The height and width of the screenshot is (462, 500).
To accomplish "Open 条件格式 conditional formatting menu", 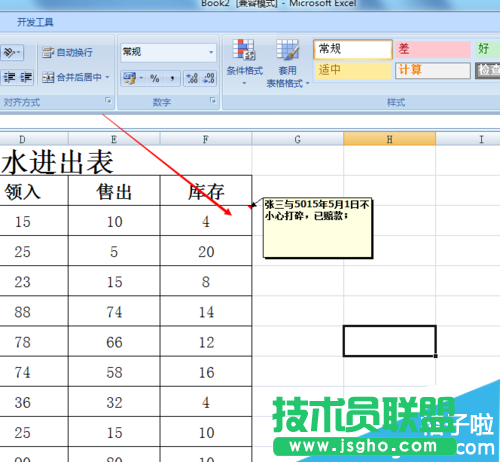I will (245, 62).
